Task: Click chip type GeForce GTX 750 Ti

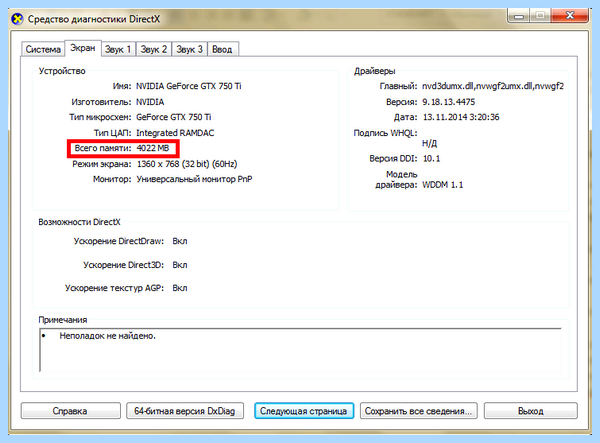Action: [174, 117]
